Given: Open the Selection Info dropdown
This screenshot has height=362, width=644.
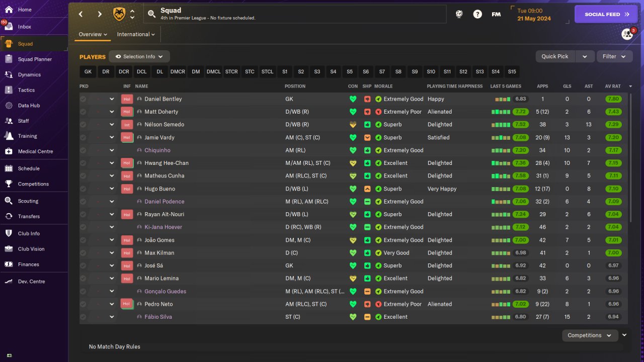Looking at the screenshot, I should click(139, 56).
